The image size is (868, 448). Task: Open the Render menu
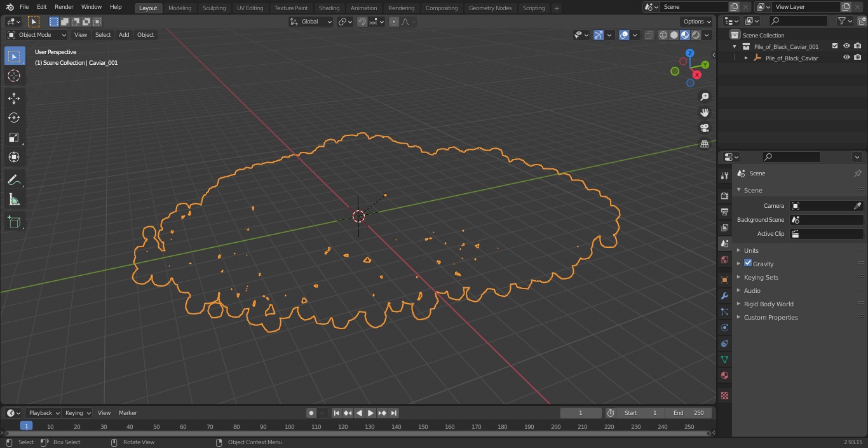tap(64, 7)
